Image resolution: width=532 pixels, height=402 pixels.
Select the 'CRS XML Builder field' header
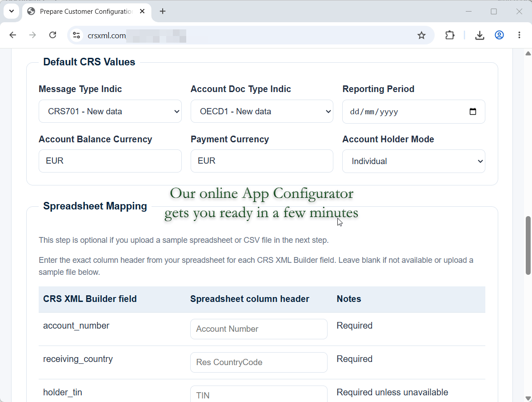click(90, 299)
